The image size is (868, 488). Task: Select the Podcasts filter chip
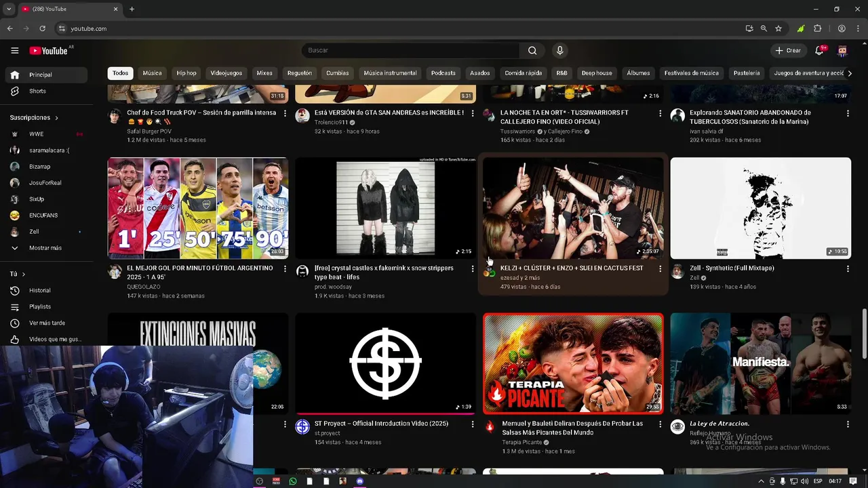click(443, 73)
